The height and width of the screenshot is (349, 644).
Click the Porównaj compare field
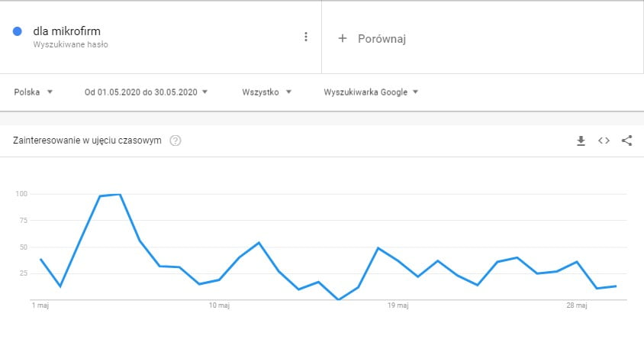482,37
